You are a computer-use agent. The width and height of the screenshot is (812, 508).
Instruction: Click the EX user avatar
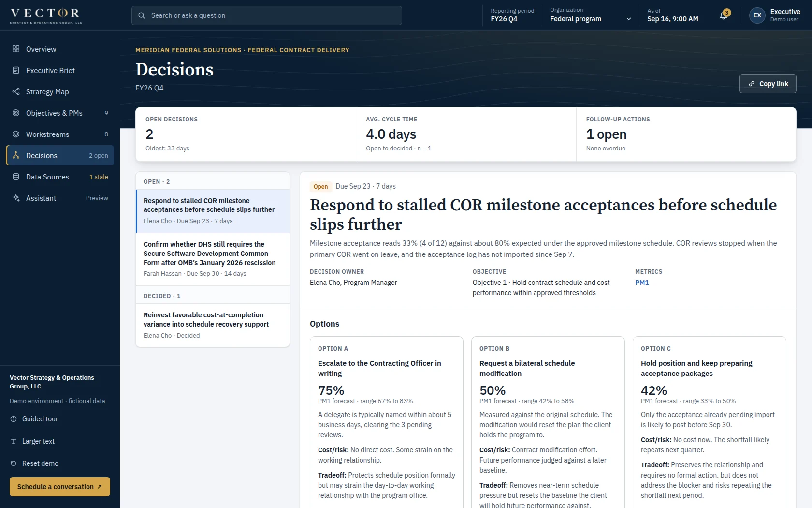[x=757, y=15]
